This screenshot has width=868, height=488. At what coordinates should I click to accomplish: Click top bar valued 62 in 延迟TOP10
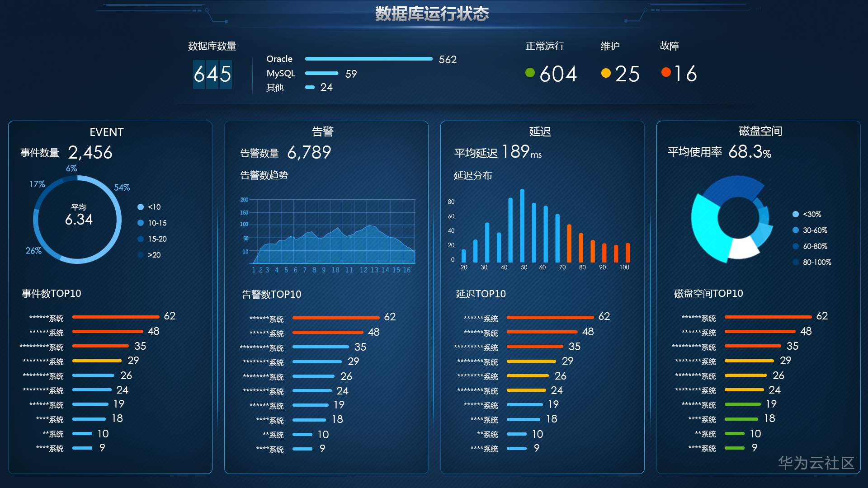(550, 317)
